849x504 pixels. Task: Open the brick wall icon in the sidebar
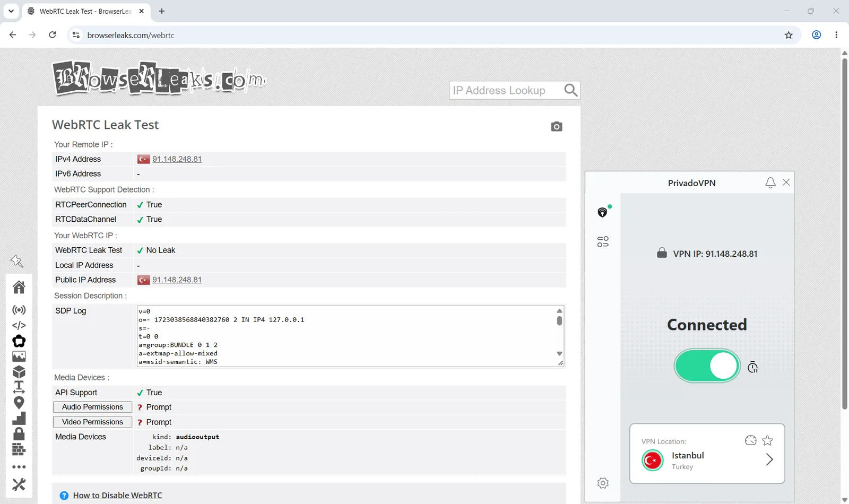19,450
